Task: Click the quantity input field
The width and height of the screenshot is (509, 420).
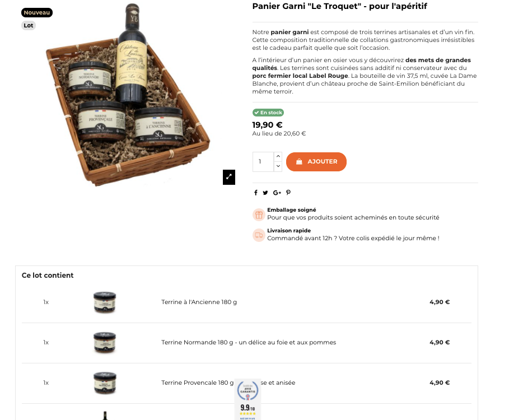Action: [x=263, y=162]
